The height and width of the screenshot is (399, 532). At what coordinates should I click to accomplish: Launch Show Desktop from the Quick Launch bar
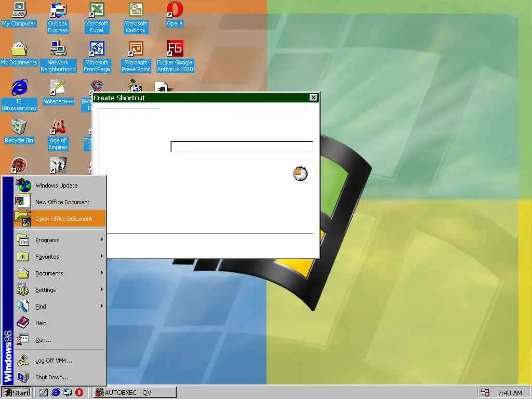tap(44, 393)
